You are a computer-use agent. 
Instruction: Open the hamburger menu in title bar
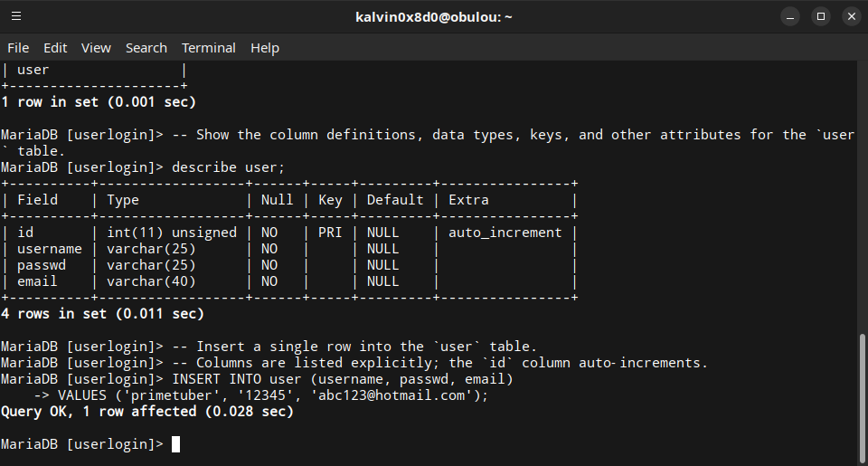click(x=16, y=16)
